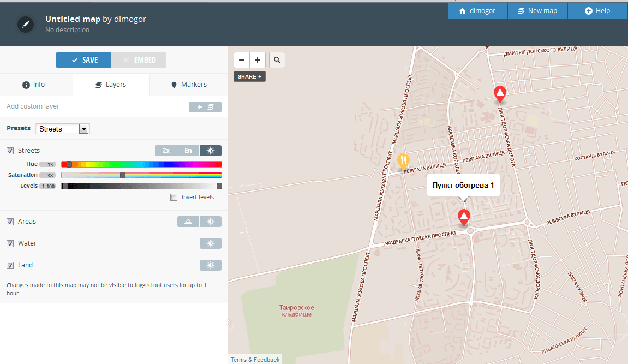Click the Areas terrain mountain icon
Screen dimensions: 628x364
tap(188, 222)
